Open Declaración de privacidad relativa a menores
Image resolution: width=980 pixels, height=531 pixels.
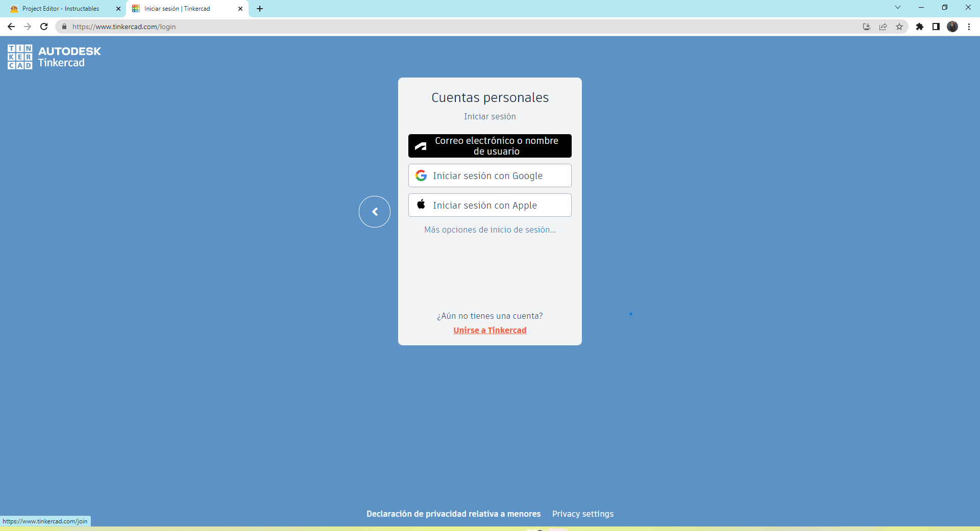(x=453, y=514)
